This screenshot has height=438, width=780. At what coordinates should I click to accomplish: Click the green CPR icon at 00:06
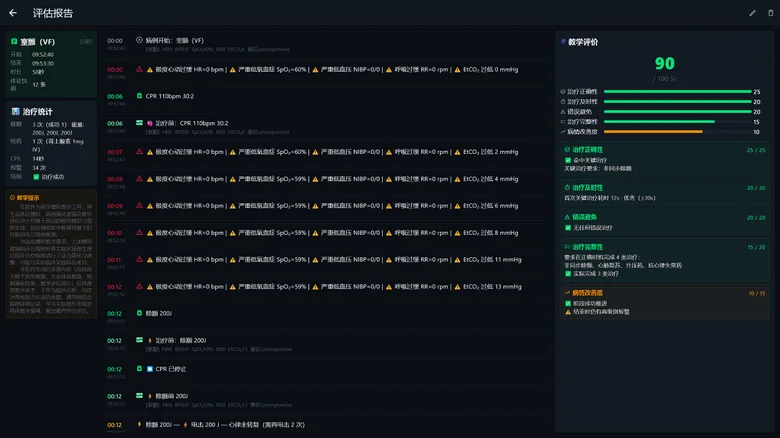click(x=139, y=96)
